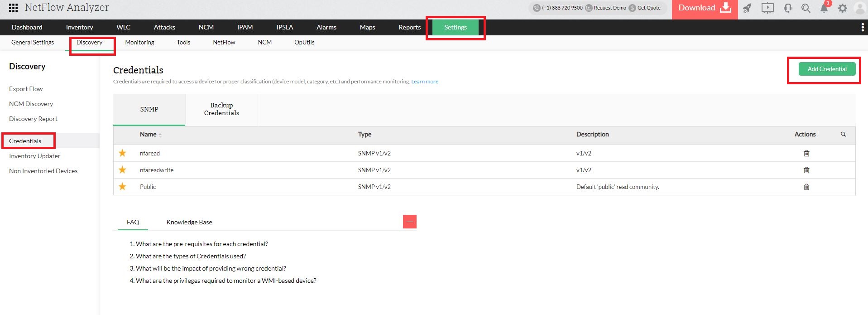Open the Public credential name
The width and height of the screenshot is (868, 315).
[x=148, y=187]
